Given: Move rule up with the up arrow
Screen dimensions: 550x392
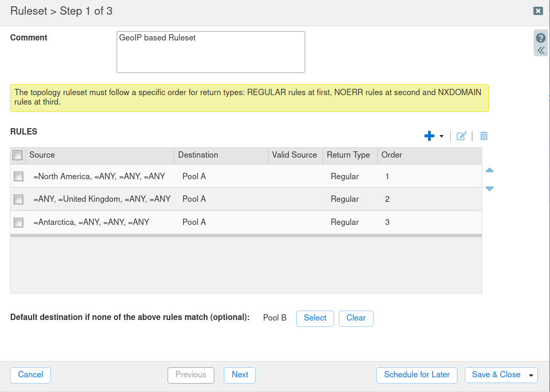Looking at the screenshot, I should coord(490,170).
